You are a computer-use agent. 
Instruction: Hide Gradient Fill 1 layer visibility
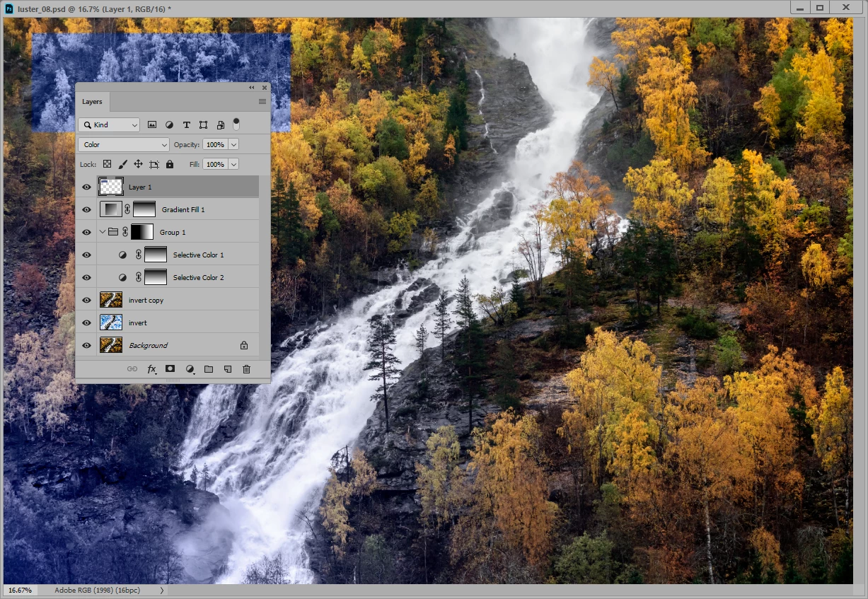[86, 210]
